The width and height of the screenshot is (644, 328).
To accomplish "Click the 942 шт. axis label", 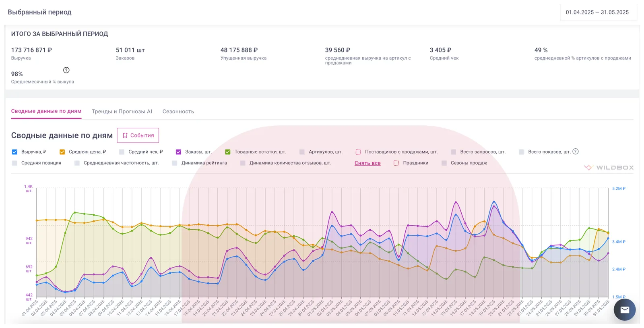I will coord(29,241).
